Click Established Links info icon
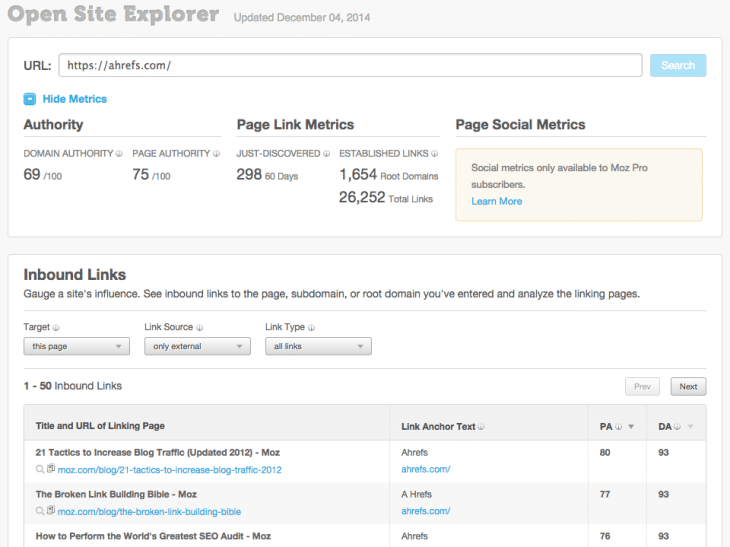 [x=434, y=154]
